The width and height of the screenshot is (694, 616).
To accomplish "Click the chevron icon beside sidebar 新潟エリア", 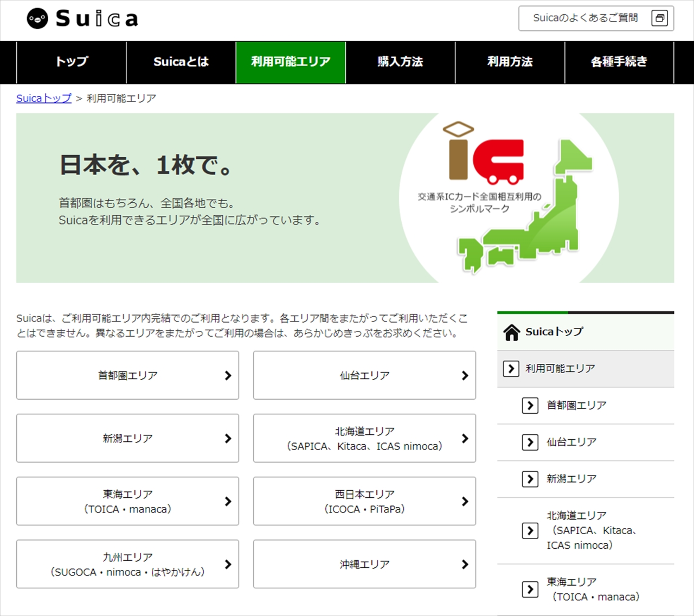I will (x=530, y=479).
